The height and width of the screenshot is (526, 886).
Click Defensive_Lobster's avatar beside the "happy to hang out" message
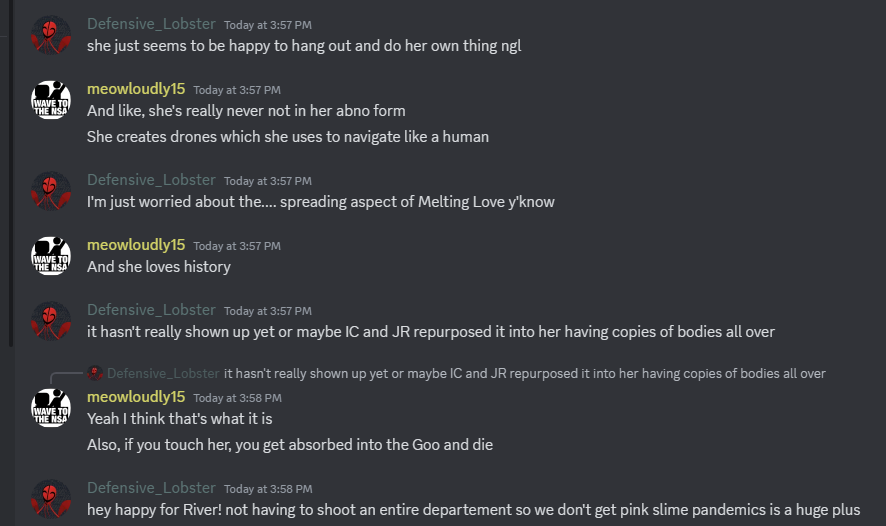51,34
